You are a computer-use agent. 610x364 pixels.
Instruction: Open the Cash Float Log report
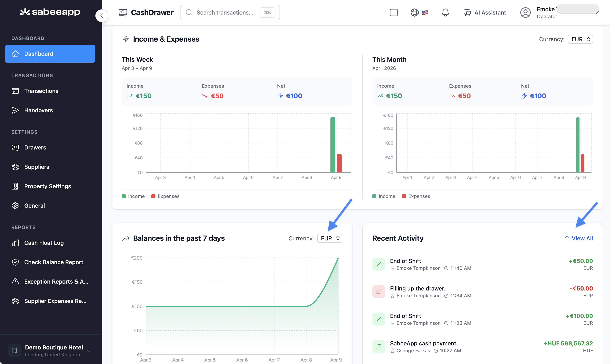[x=44, y=243]
